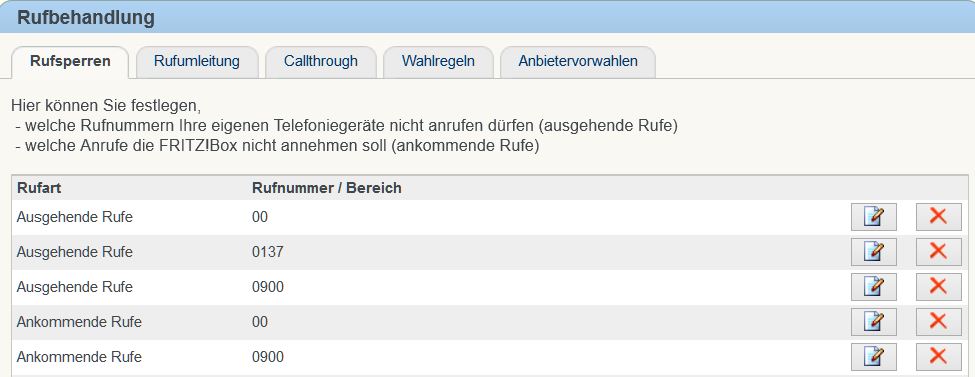Edit the incoming block entry 0900
This screenshot has height=377, width=975.
point(874,356)
